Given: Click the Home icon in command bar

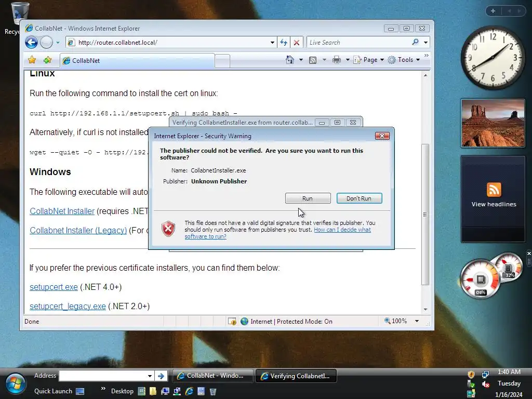Looking at the screenshot, I should tap(290, 60).
